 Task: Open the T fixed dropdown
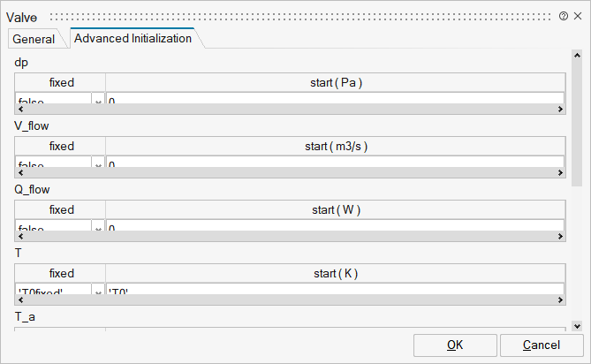pos(98,290)
